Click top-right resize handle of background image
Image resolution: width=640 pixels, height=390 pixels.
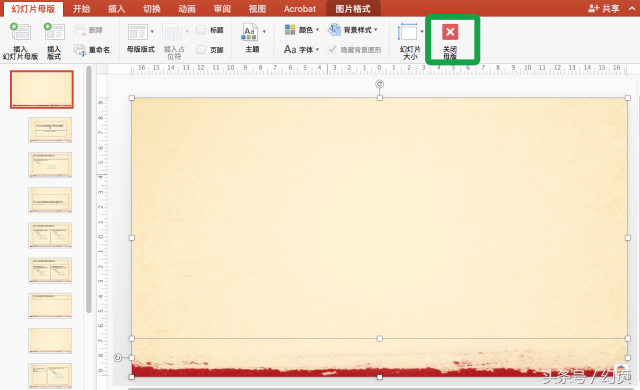[628, 98]
